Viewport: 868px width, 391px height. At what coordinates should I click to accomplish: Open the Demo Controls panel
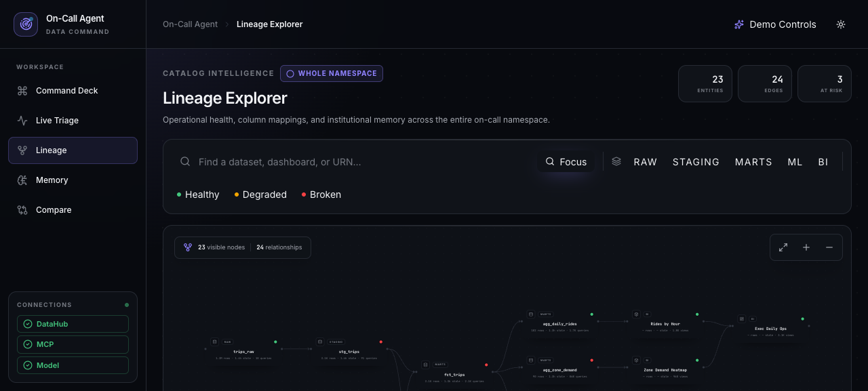coord(775,24)
